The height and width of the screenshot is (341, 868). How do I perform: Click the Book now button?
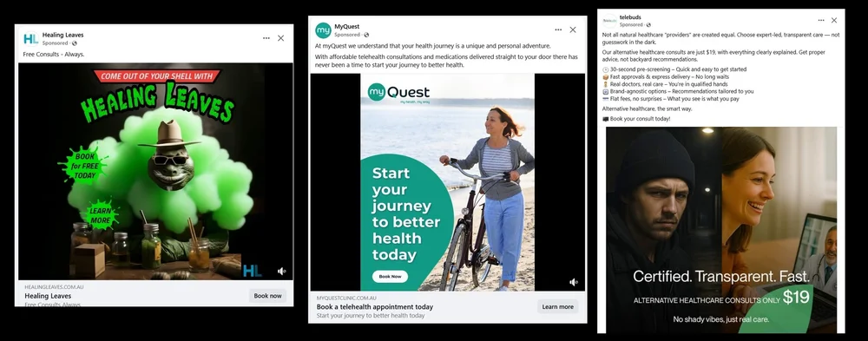click(x=268, y=296)
